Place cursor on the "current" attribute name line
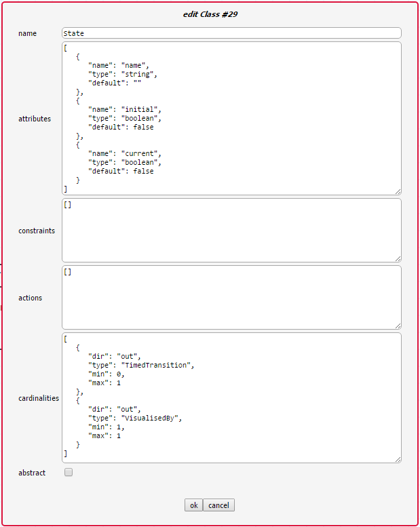 coord(125,153)
